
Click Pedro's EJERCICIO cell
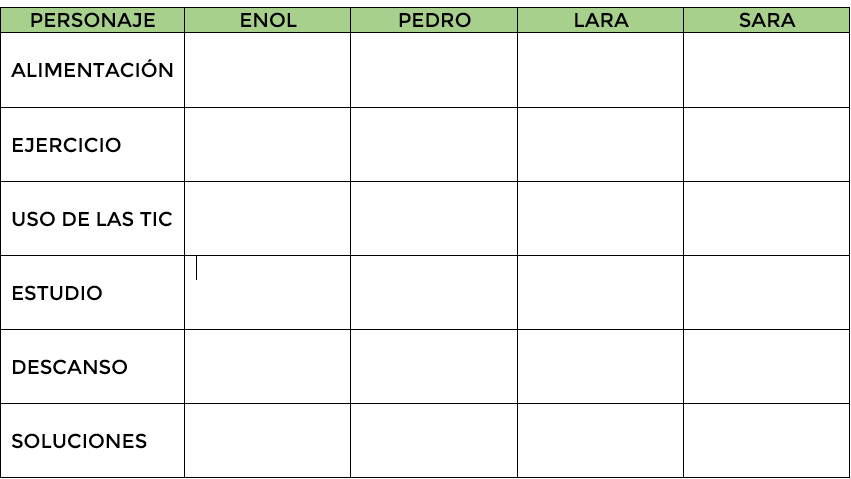coord(434,145)
